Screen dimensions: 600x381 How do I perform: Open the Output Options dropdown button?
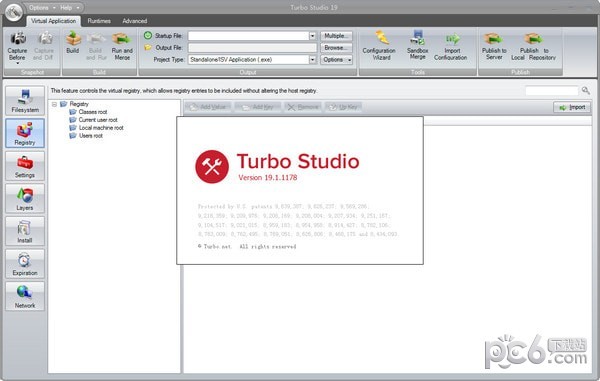336,60
